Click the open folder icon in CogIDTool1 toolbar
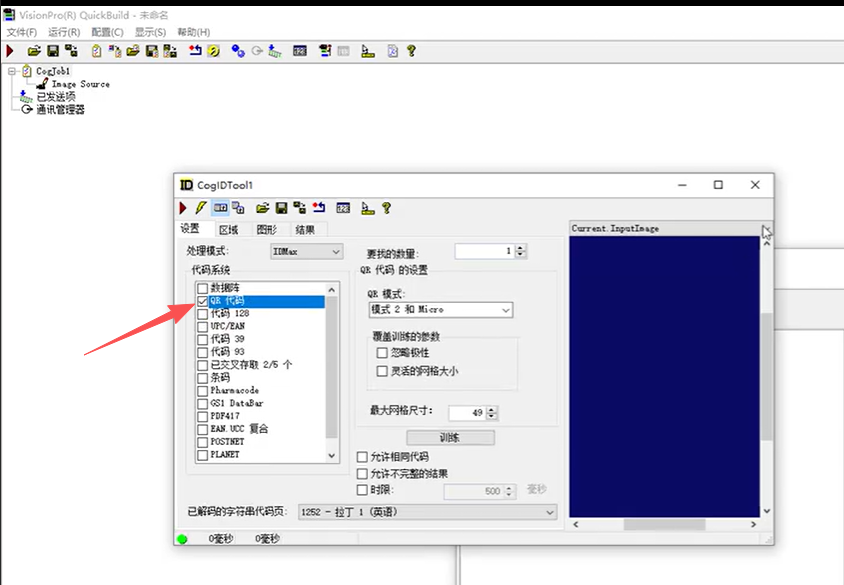The width and height of the screenshot is (844, 585). pyautogui.click(x=262, y=208)
